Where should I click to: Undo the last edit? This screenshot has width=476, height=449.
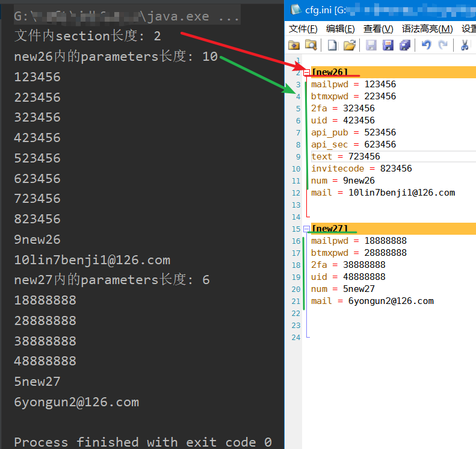pos(427,45)
